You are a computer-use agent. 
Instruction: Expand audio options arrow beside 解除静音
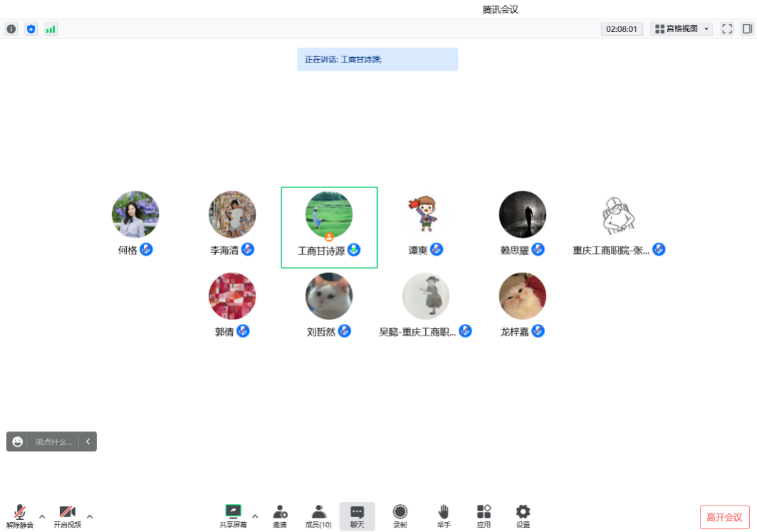[42, 517]
